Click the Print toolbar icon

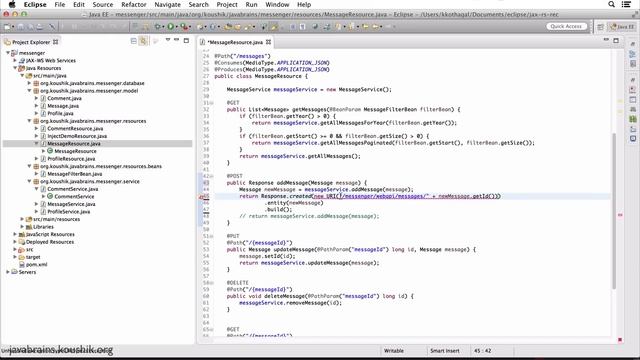pos(40,27)
